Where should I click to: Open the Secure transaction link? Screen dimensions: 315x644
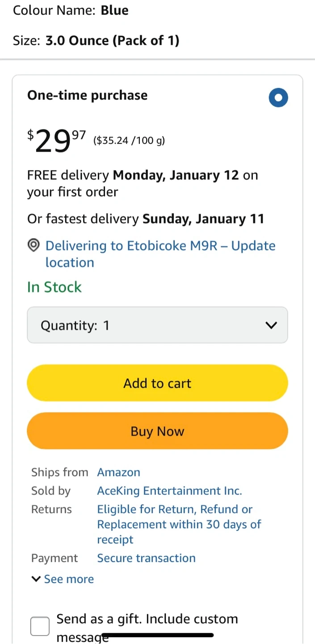coord(146,558)
